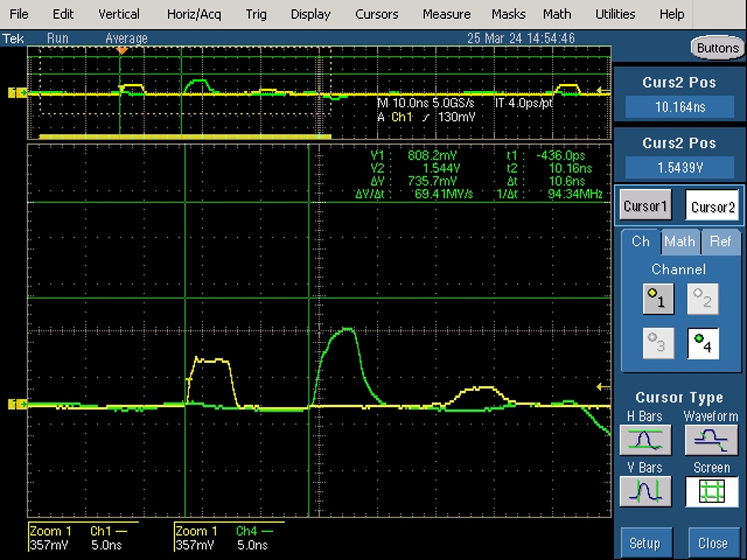Select channel 1 cursor source
Viewport: 747px width, 560px height.
pos(658,299)
